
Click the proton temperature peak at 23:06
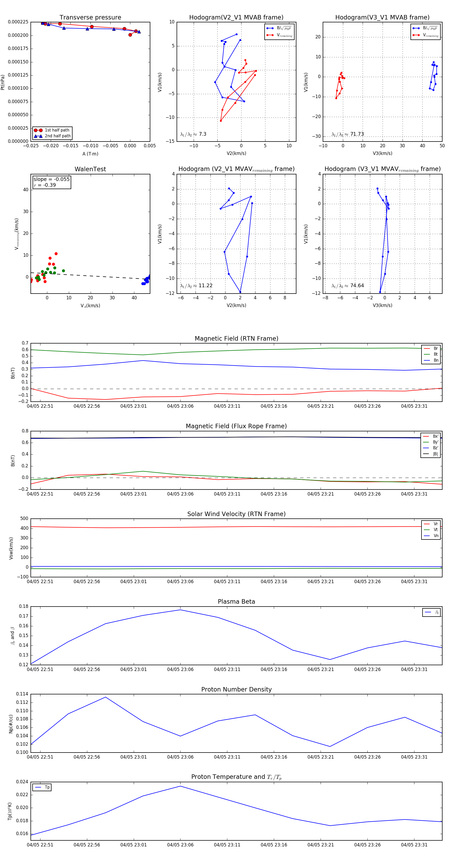(x=180, y=786)
